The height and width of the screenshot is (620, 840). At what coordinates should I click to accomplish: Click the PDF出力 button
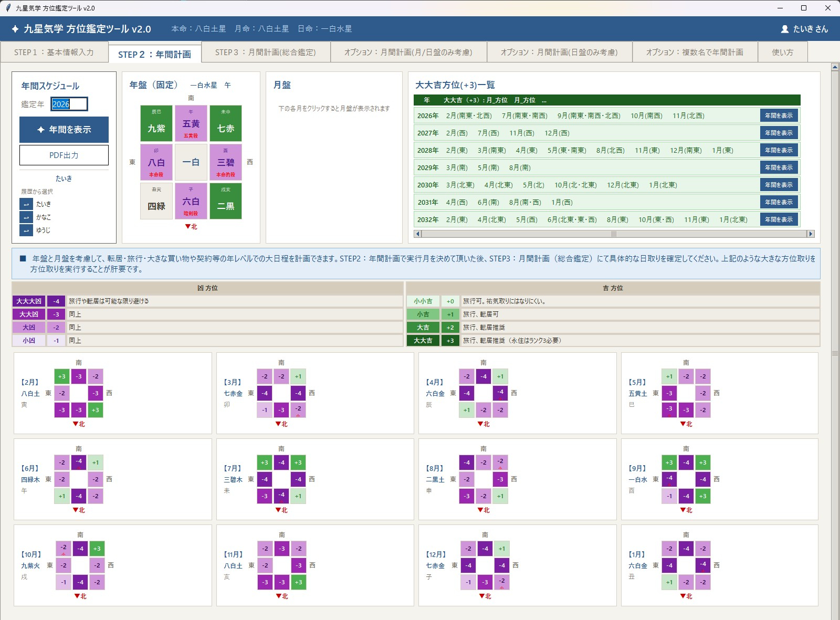(x=64, y=155)
